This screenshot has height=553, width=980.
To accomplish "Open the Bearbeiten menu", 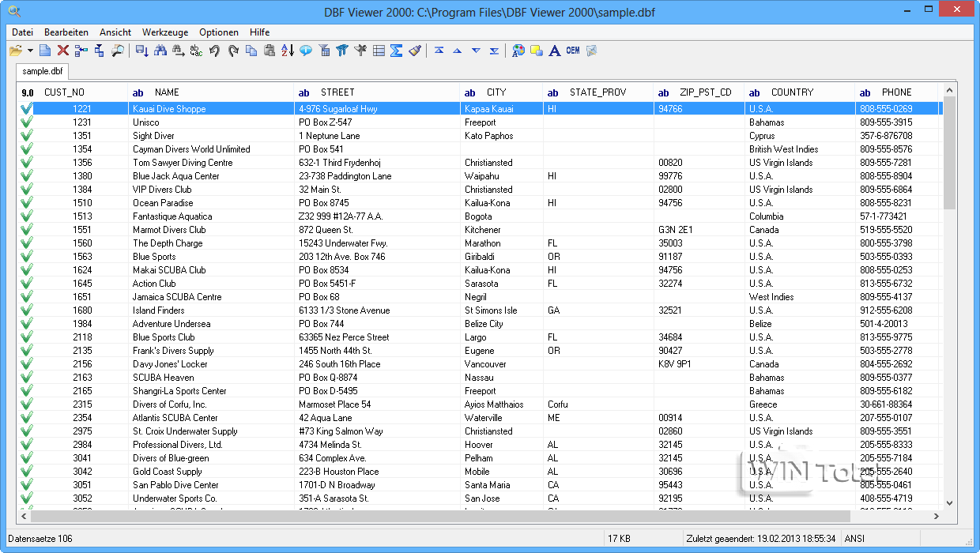I will [66, 32].
